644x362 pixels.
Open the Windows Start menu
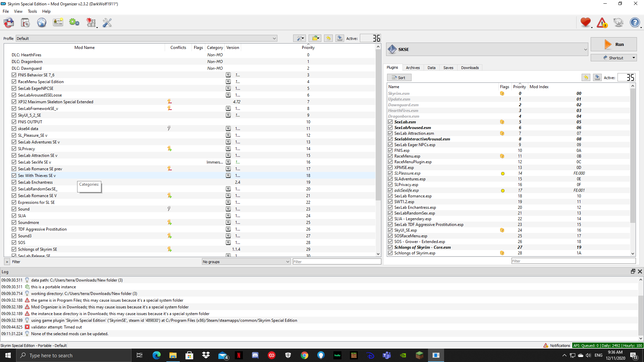pyautogui.click(x=8, y=355)
